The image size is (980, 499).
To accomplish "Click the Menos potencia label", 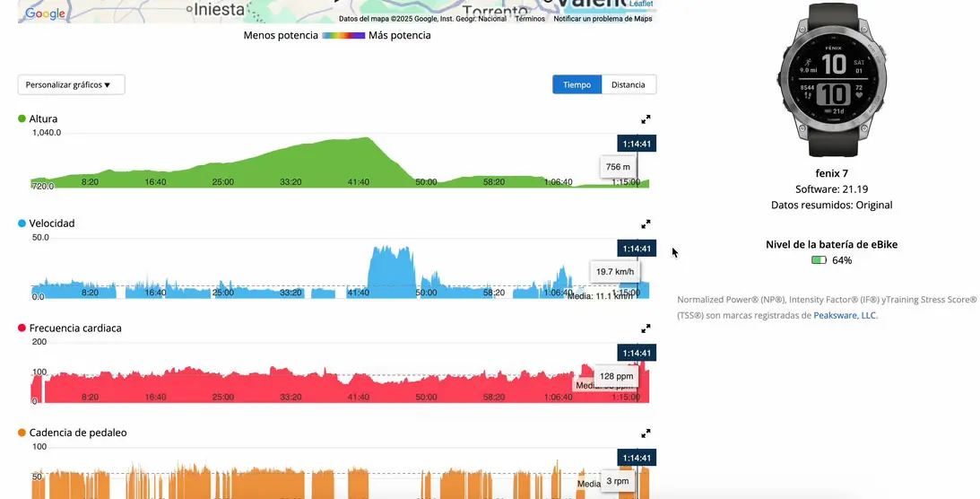I will click(x=281, y=36).
